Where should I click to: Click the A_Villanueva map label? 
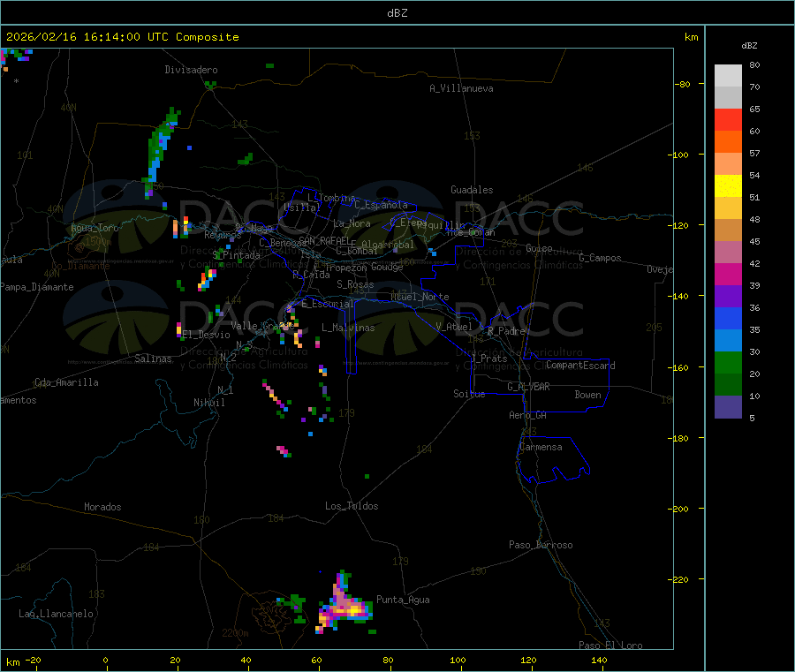pyautogui.click(x=461, y=88)
